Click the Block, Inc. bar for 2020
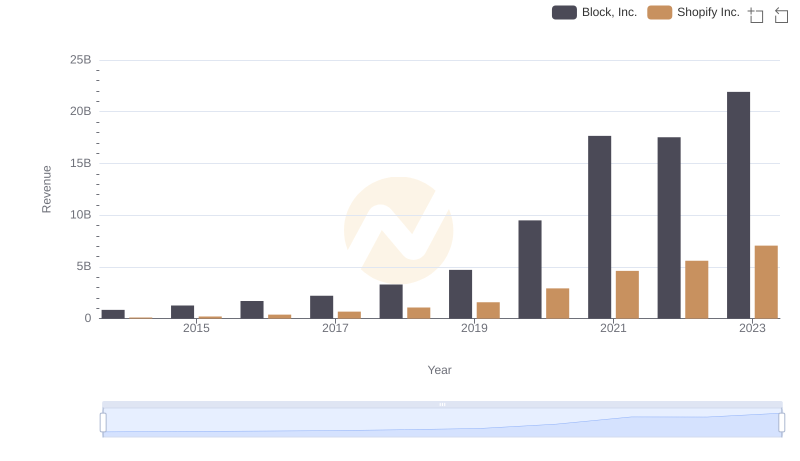 (530, 270)
